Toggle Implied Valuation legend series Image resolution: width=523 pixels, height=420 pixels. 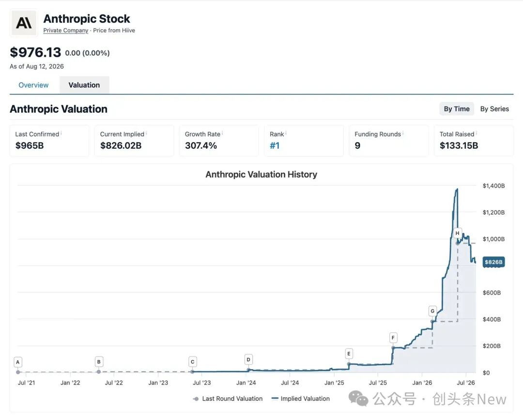coord(301,399)
